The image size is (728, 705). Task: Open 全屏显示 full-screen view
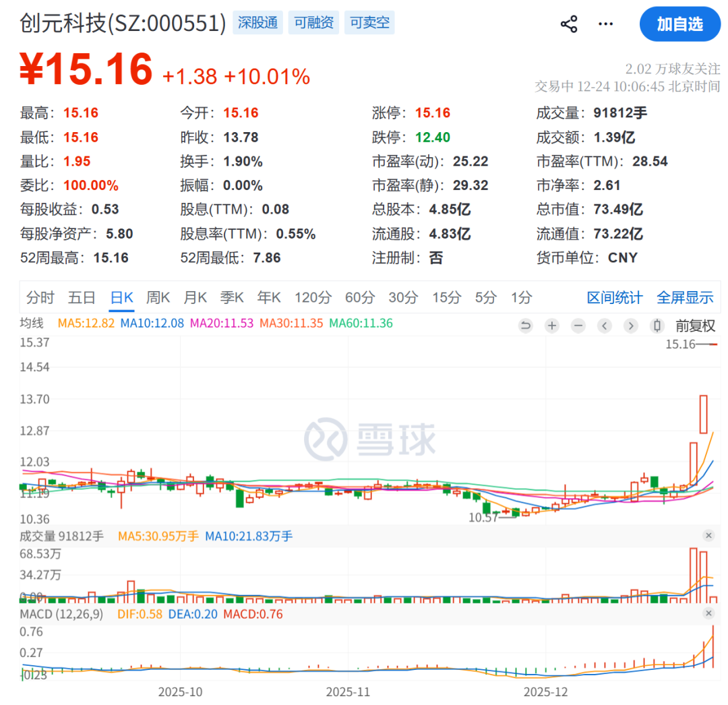coord(685,297)
